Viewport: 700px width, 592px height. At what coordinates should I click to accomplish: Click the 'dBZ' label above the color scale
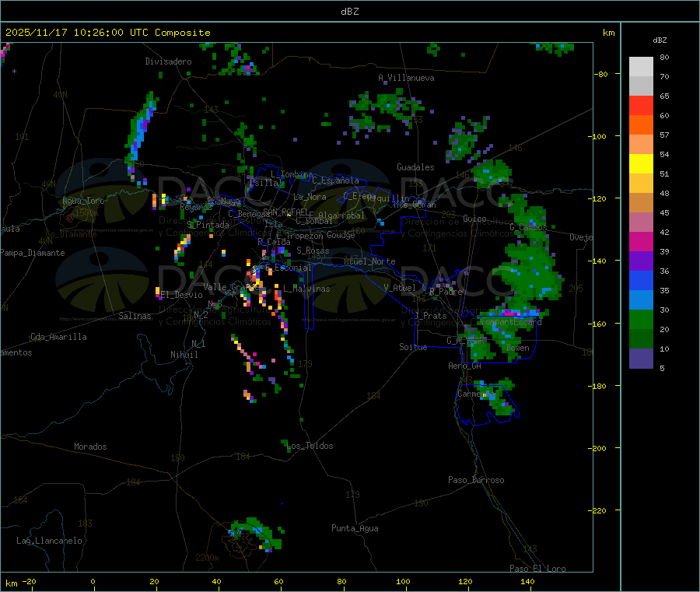point(660,40)
